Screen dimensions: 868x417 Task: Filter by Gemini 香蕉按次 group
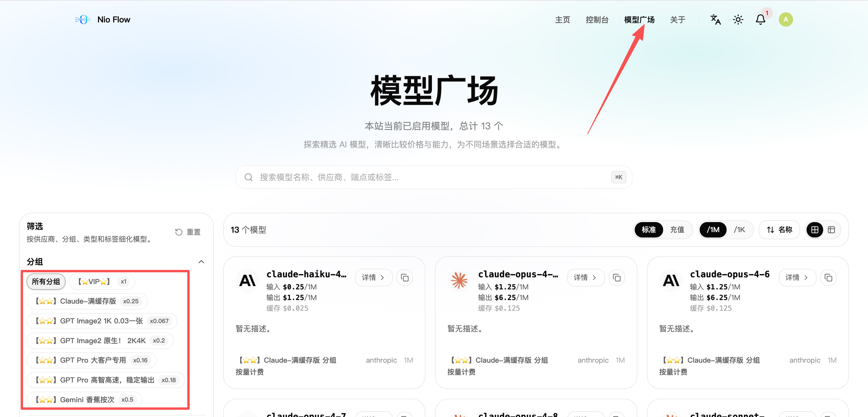coord(84,400)
